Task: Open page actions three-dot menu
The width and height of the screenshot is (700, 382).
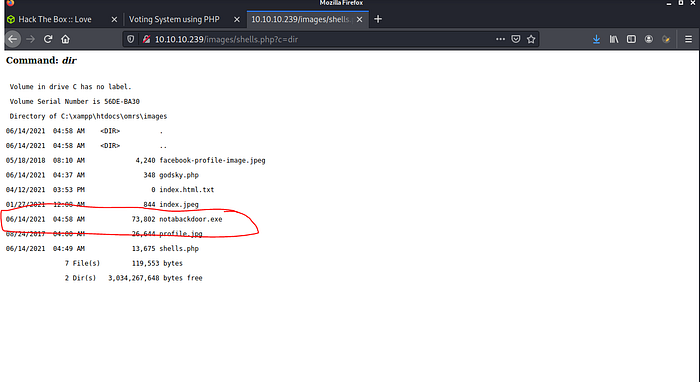Action: coord(500,39)
